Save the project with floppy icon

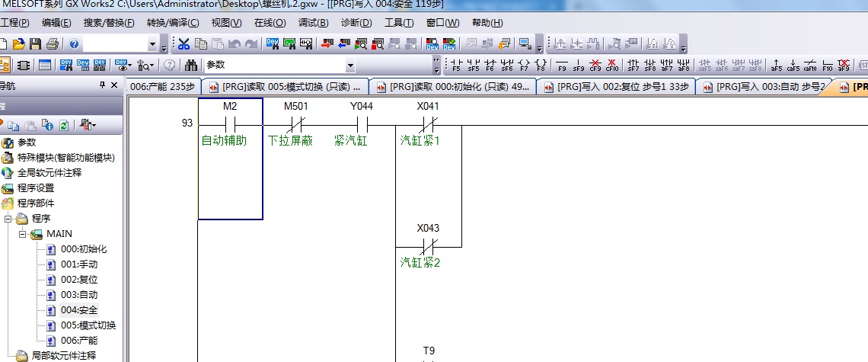point(36,43)
